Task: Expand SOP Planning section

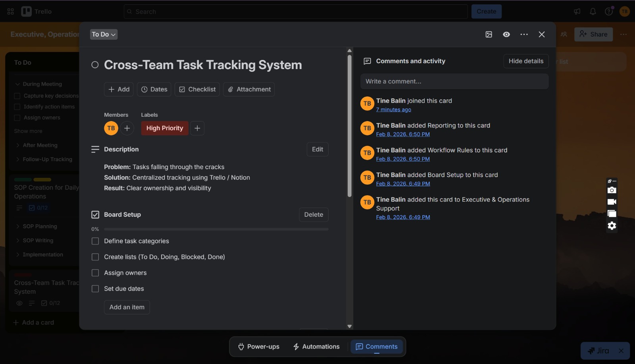Action: tap(17, 226)
